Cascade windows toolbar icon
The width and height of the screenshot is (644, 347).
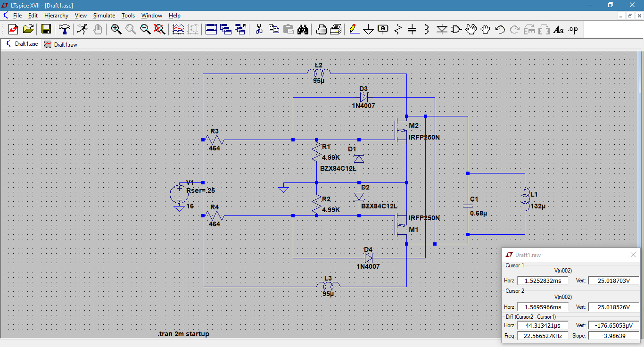point(226,29)
